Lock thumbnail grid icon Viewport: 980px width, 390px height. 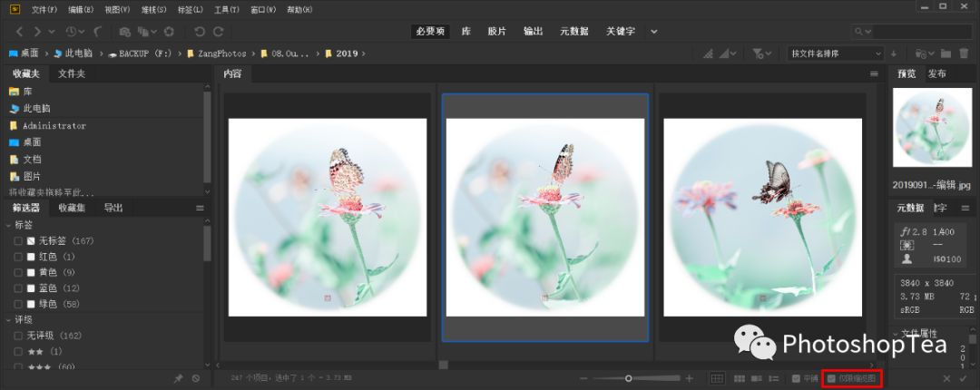coord(717,378)
